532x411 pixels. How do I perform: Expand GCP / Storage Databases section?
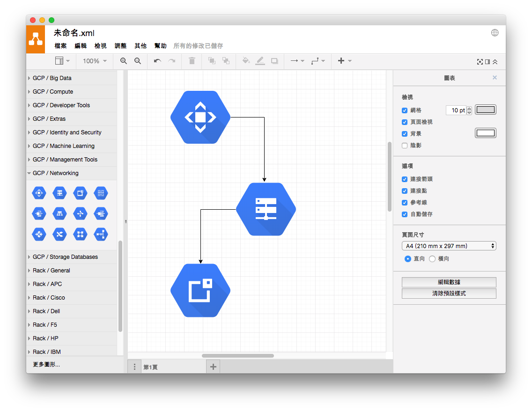coord(72,257)
